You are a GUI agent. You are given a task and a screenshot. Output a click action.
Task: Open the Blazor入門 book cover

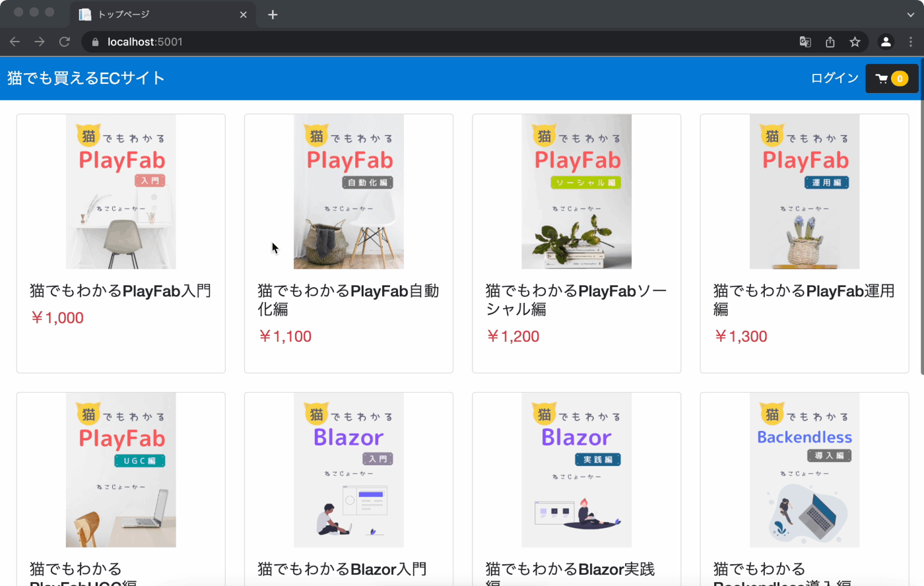click(x=348, y=470)
